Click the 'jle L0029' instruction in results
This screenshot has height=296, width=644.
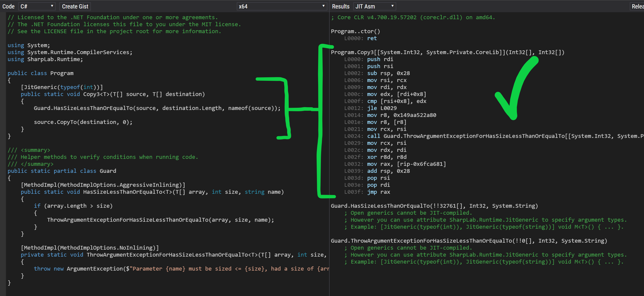click(382, 108)
